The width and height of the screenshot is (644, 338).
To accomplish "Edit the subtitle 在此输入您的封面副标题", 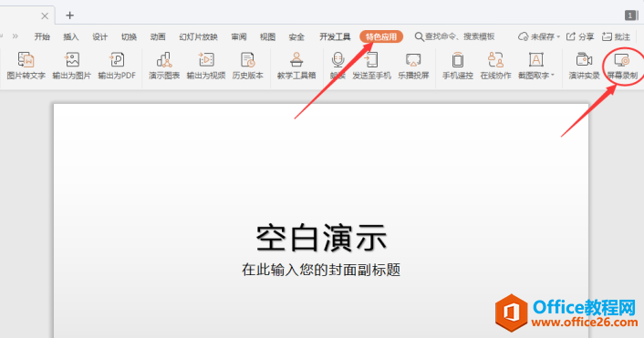I will coord(321,270).
